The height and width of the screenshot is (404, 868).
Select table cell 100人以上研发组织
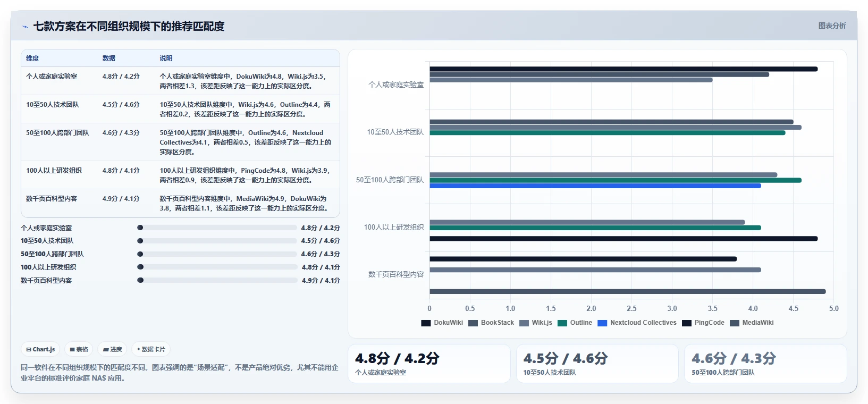tap(54, 171)
